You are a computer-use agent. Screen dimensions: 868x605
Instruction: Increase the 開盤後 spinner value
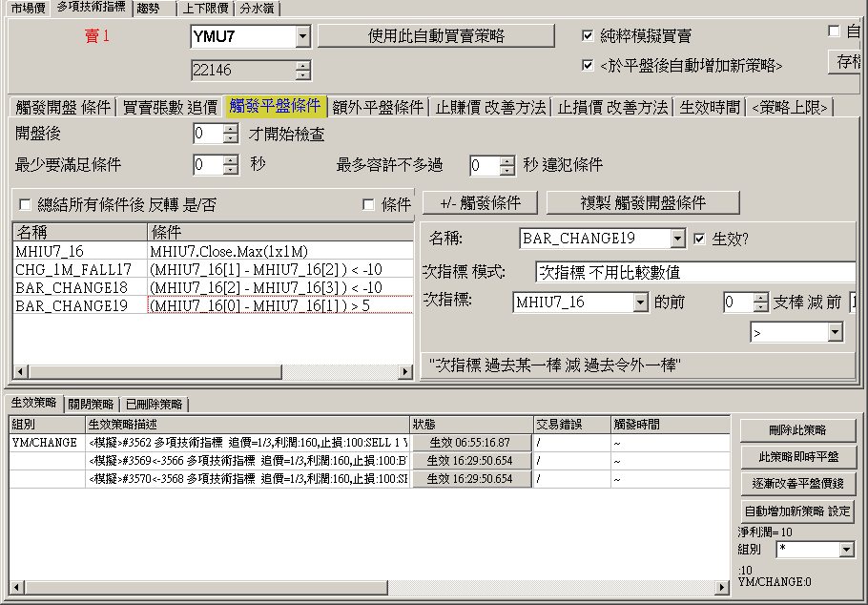(x=230, y=130)
